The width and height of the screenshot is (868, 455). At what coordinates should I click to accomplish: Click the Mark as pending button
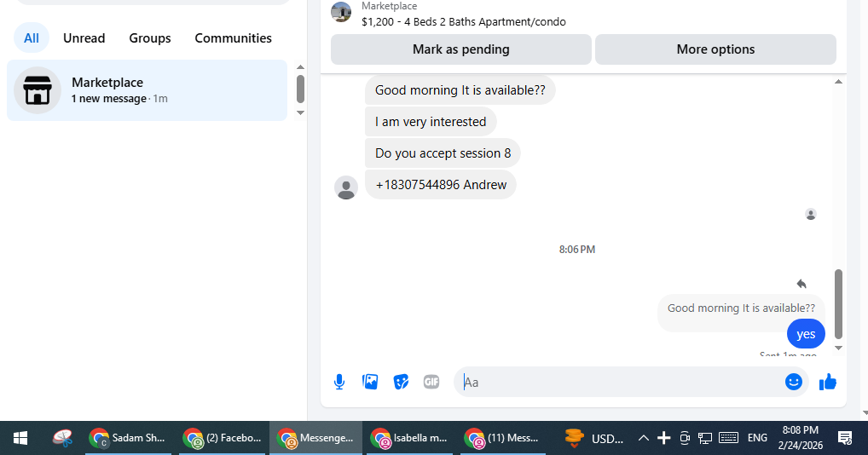[x=461, y=49]
